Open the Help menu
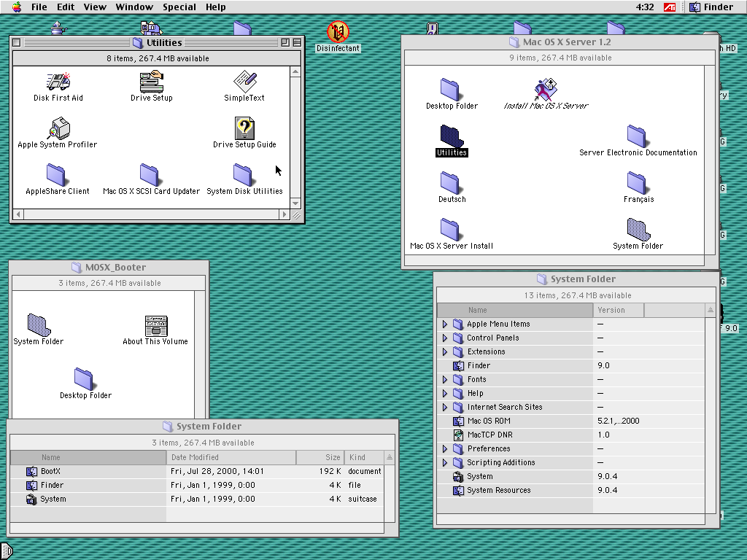Screen dimensions: 747x560 pyautogui.click(x=216, y=7)
